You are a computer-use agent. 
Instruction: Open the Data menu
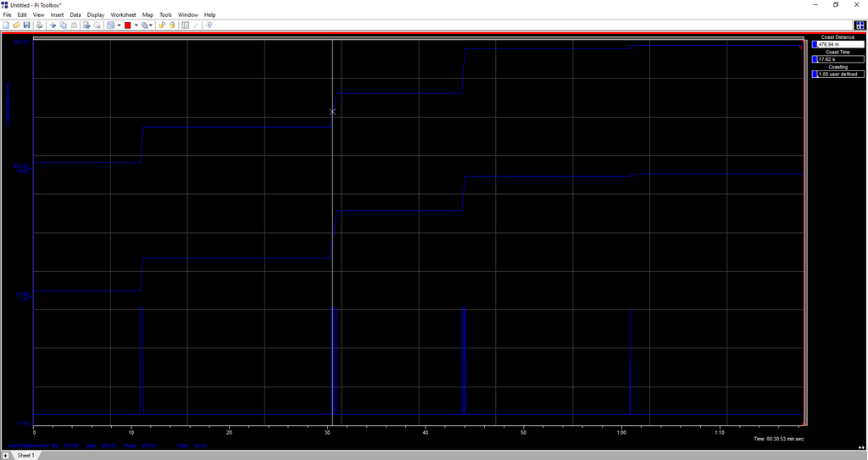(75, 15)
